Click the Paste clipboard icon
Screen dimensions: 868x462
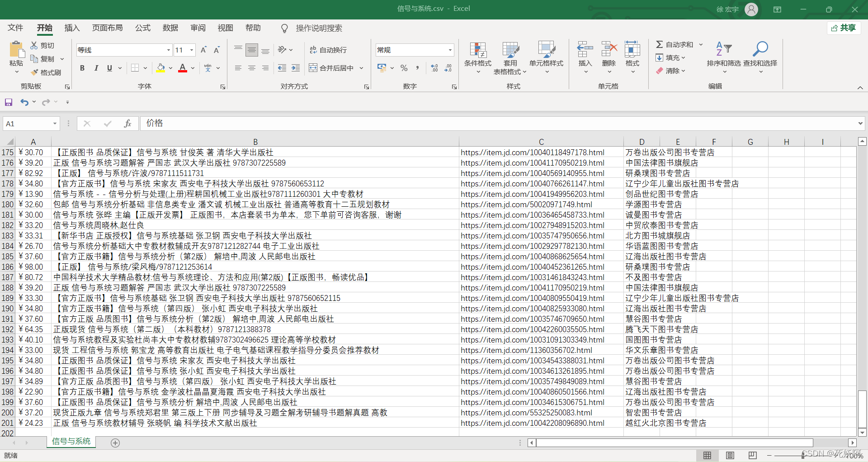[x=17, y=49]
